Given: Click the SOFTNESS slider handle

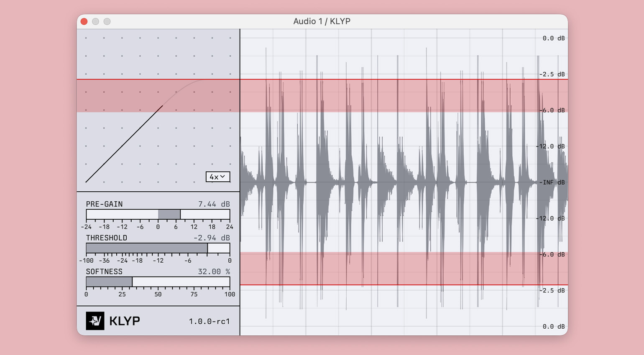Looking at the screenshot, I should (x=132, y=282).
